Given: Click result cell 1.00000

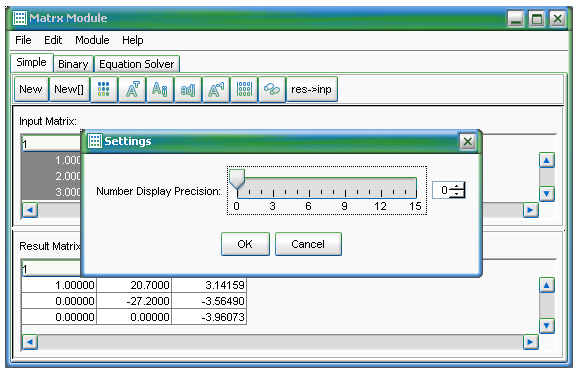Looking at the screenshot, I should (x=59, y=285).
